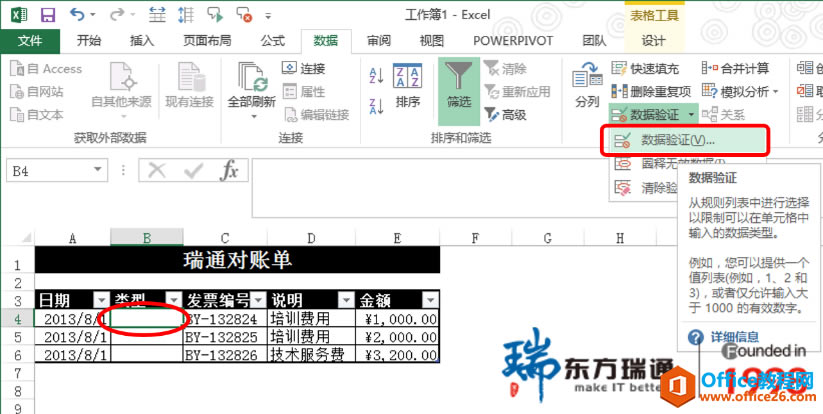Click the sort descending Z-A icon
Screen dimensions: 823x414
377,105
